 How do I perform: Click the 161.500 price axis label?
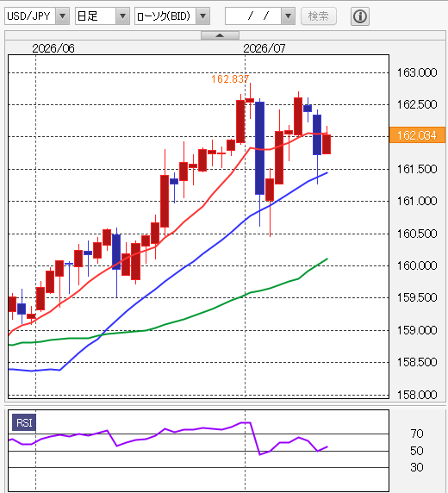(x=417, y=169)
